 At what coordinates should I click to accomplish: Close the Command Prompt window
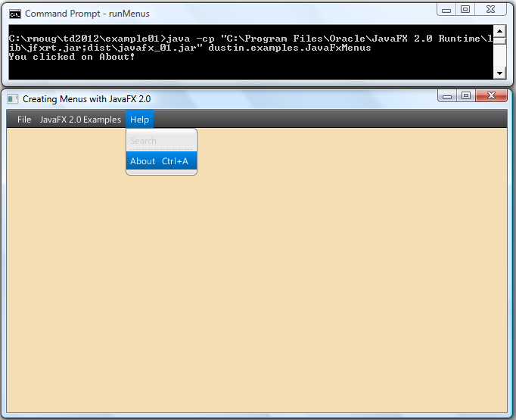(490, 10)
